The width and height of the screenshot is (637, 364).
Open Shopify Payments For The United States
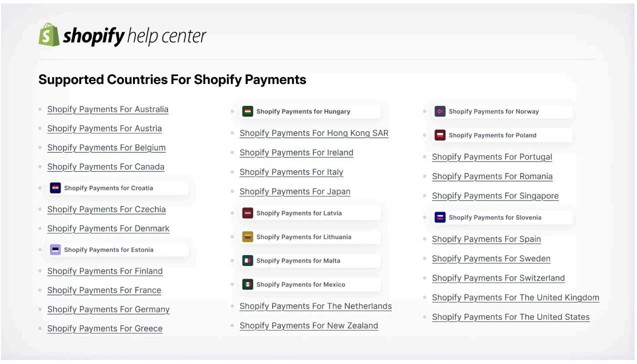tap(510, 317)
